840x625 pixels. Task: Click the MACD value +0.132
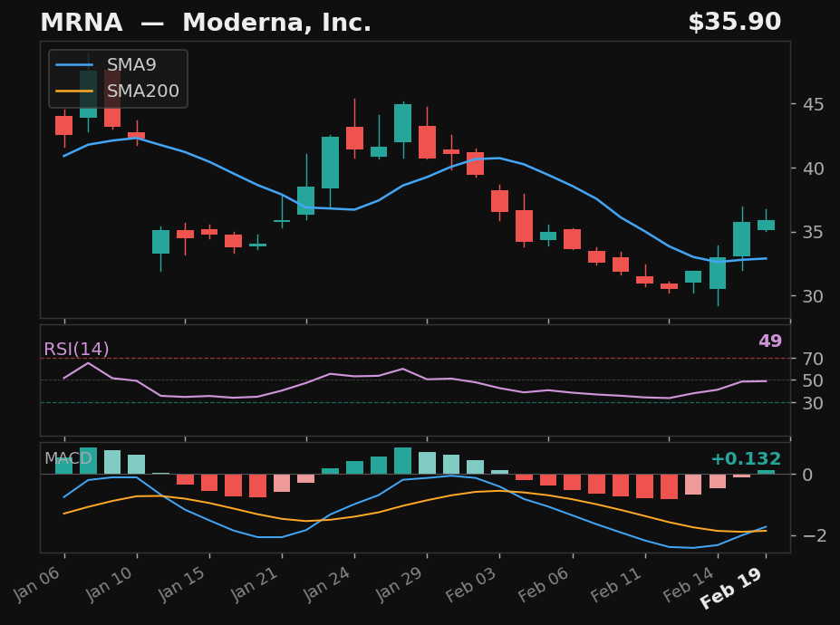pos(746,459)
